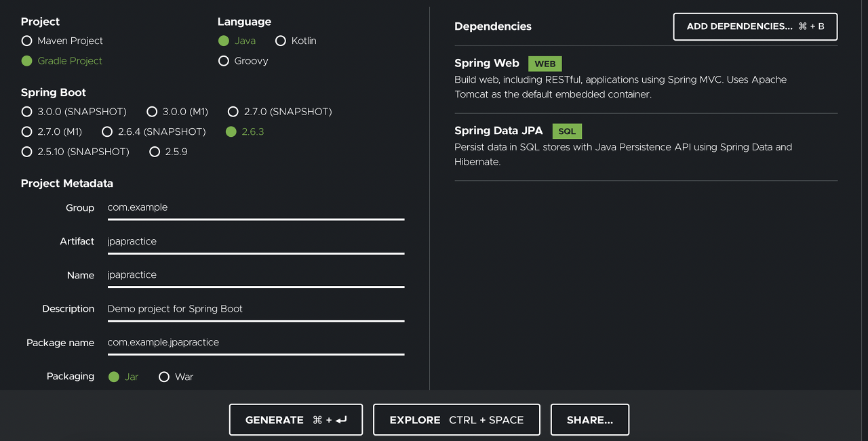Select Spring Boot 2.5.9 version
The width and height of the screenshot is (868, 441).
pyautogui.click(x=168, y=152)
